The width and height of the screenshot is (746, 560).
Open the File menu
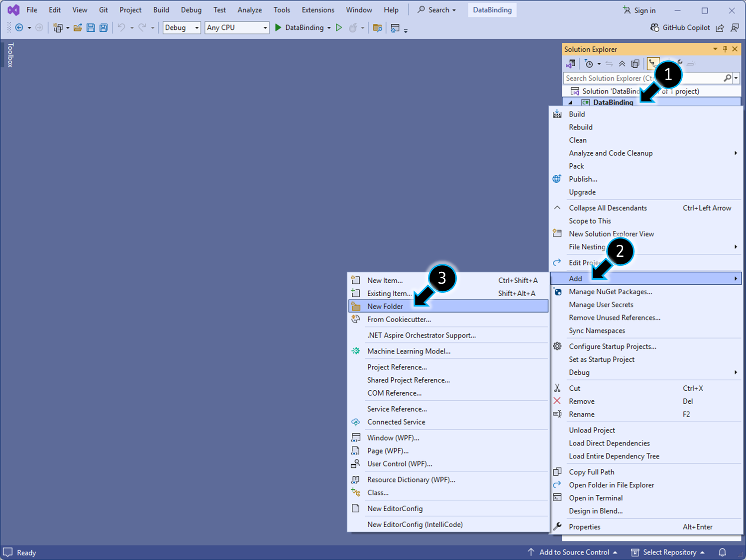pos(32,10)
